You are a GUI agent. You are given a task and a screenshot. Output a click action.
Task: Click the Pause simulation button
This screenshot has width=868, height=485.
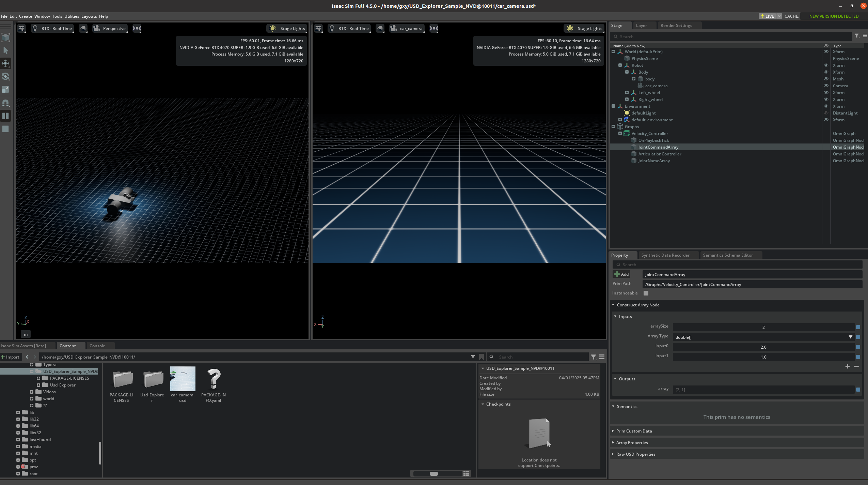click(5, 116)
